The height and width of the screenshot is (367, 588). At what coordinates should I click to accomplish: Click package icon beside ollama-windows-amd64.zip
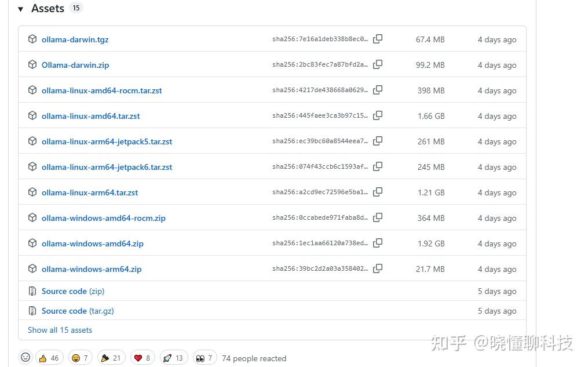[32, 243]
